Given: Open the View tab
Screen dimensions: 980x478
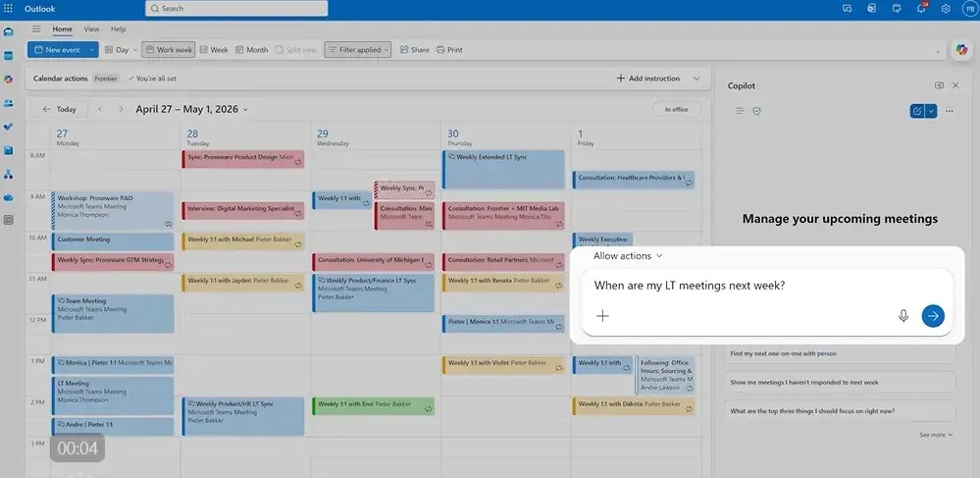Looking at the screenshot, I should click(91, 29).
